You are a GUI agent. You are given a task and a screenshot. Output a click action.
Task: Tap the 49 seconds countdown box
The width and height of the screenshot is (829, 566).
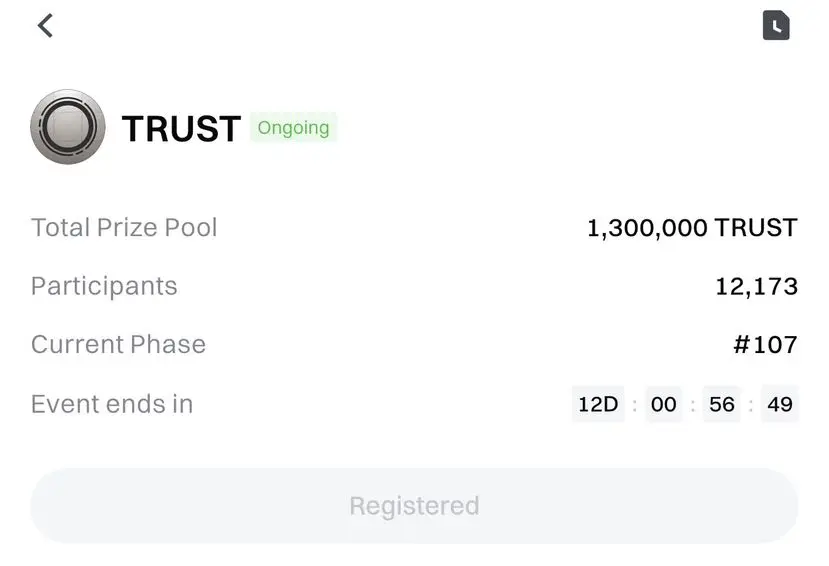point(780,404)
